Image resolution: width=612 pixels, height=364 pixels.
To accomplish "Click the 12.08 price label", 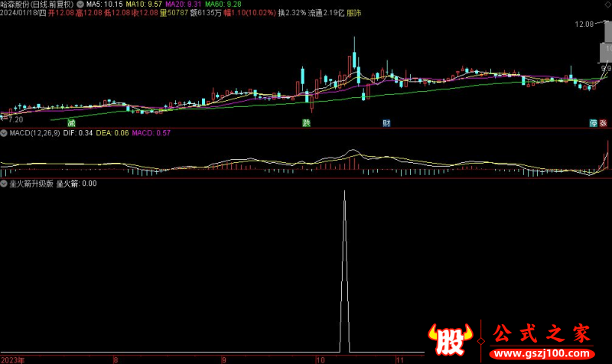I will coord(584,24).
